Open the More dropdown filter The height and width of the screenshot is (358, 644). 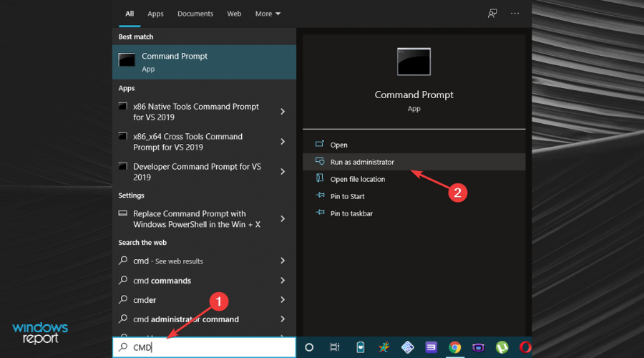pyautogui.click(x=268, y=14)
